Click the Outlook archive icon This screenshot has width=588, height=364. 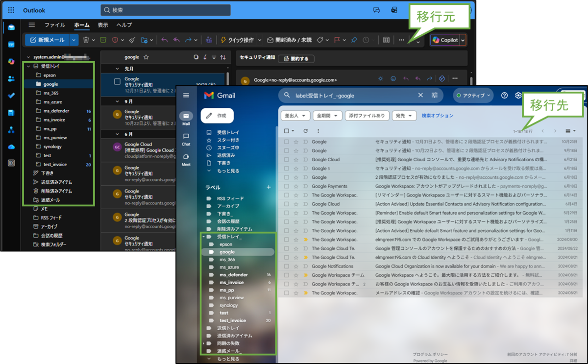pyautogui.click(x=103, y=40)
